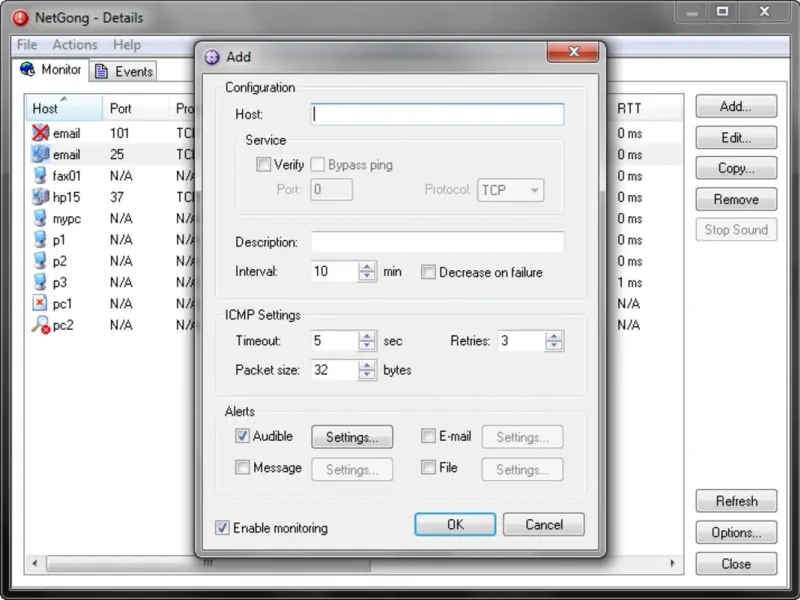Increase the Interval value
800x600 pixels.
pyautogui.click(x=367, y=266)
